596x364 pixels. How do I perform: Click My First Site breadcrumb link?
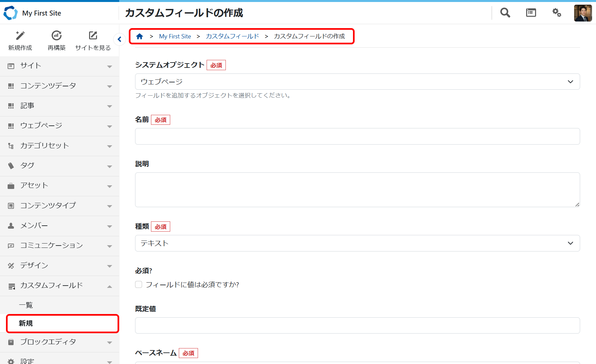(175, 36)
